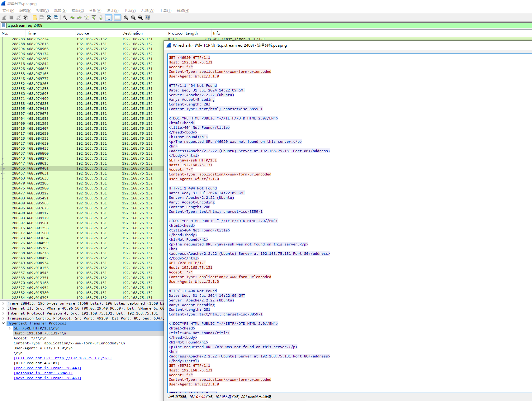The width and height of the screenshot is (532, 401).
Task: Expand the Frame 288455 details node
Action: click(x=3, y=303)
